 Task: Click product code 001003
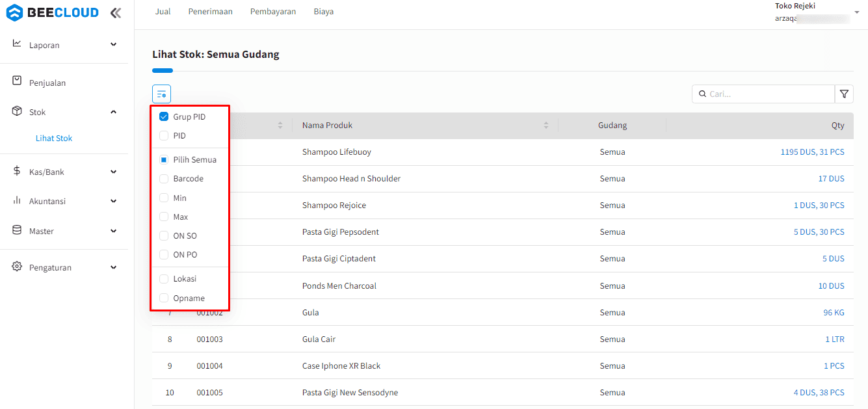pos(210,339)
